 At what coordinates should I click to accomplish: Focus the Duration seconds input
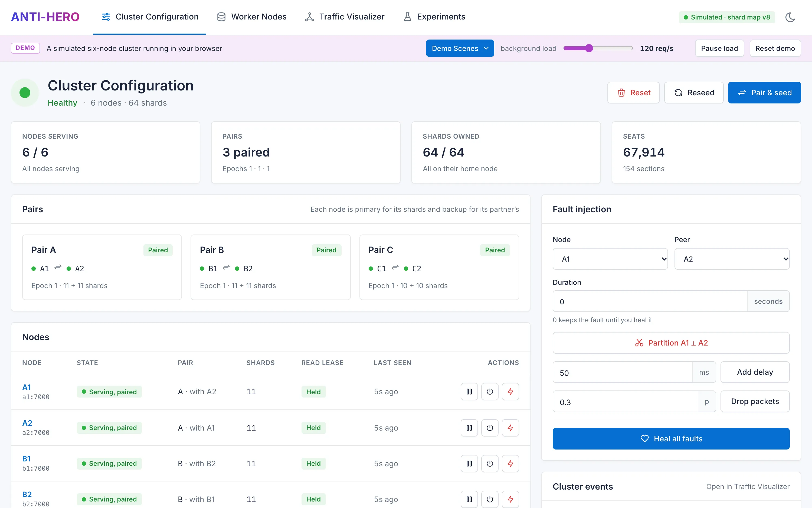650,301
